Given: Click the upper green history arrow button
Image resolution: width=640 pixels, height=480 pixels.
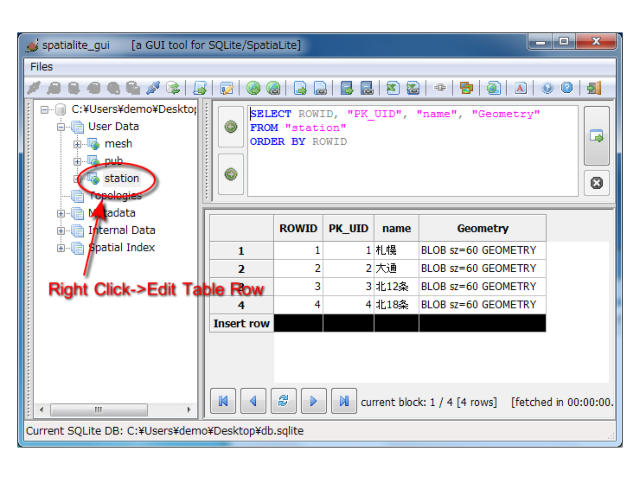Looking at the screenshot, I should click(231, 127).
